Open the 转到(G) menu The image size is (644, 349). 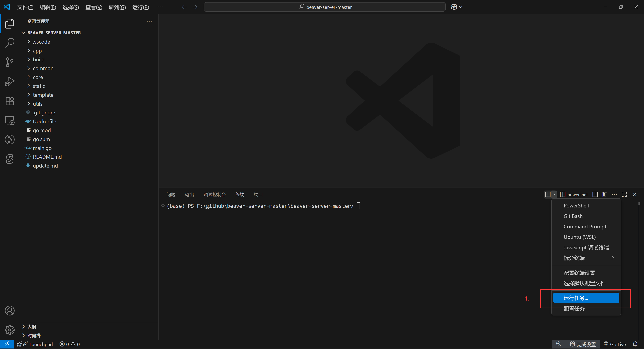pos(117,7)
